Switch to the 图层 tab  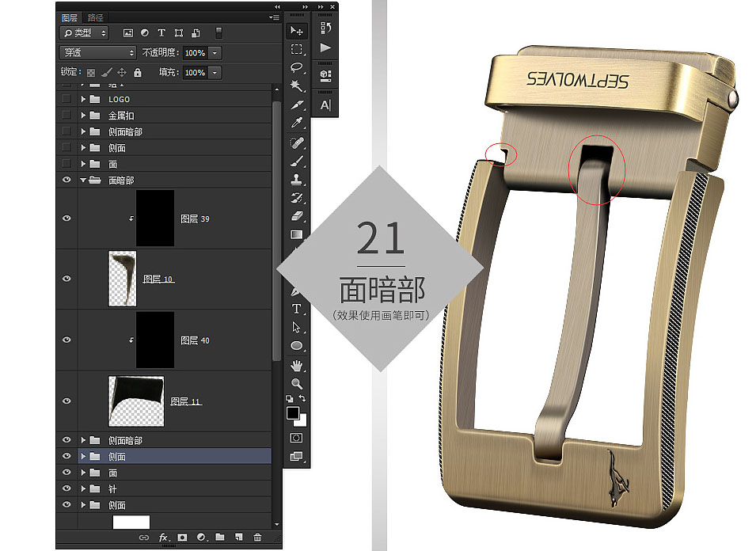[x=70, y=17]
